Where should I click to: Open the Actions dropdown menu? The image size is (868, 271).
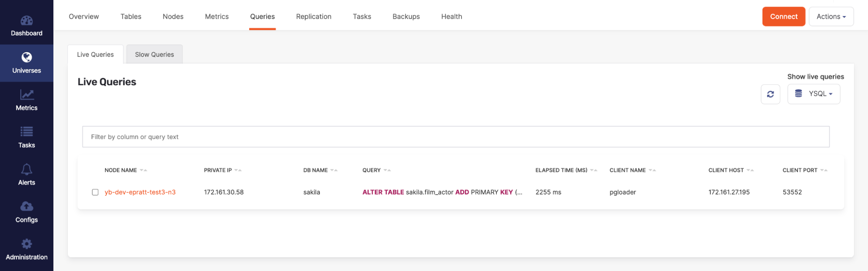pyautogui.click(x=831, y=17)
